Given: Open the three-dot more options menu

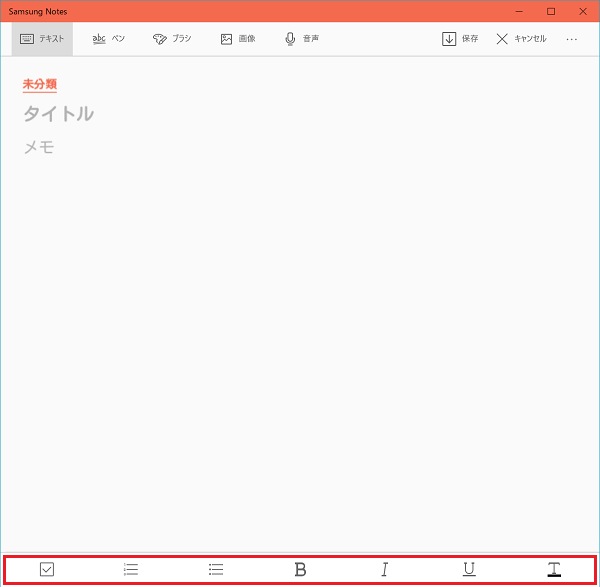Looking at the screenshot, I should point(571,39).
